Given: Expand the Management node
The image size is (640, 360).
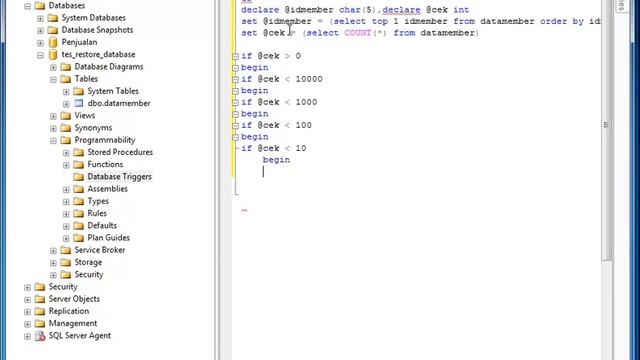Looking at the screenshot, I should click(27, 324).
